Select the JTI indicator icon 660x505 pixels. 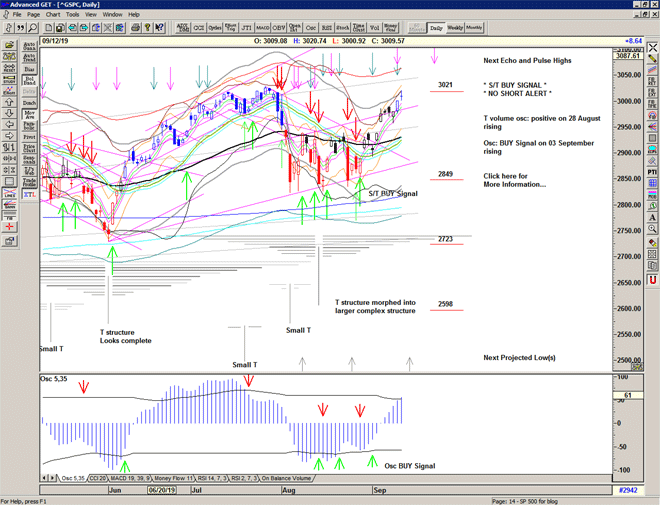tap(245, 29)
